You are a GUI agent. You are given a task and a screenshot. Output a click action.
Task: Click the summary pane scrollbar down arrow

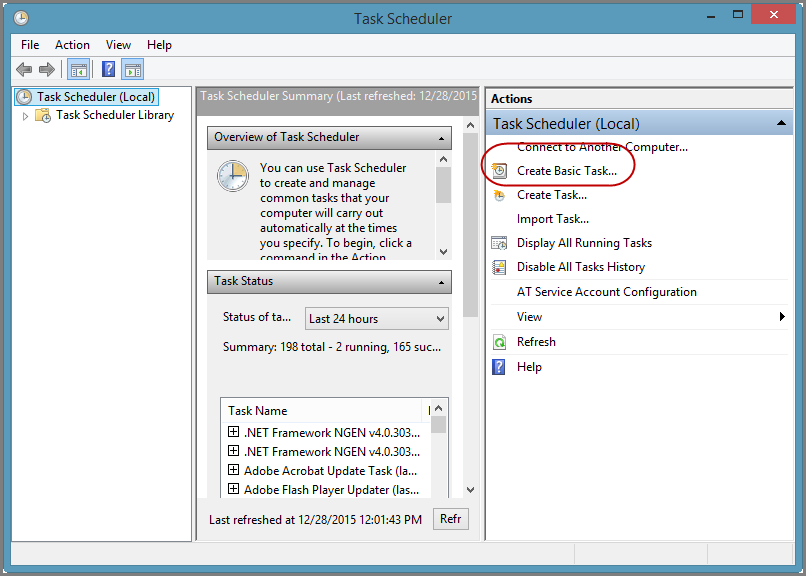click(470, 490)
